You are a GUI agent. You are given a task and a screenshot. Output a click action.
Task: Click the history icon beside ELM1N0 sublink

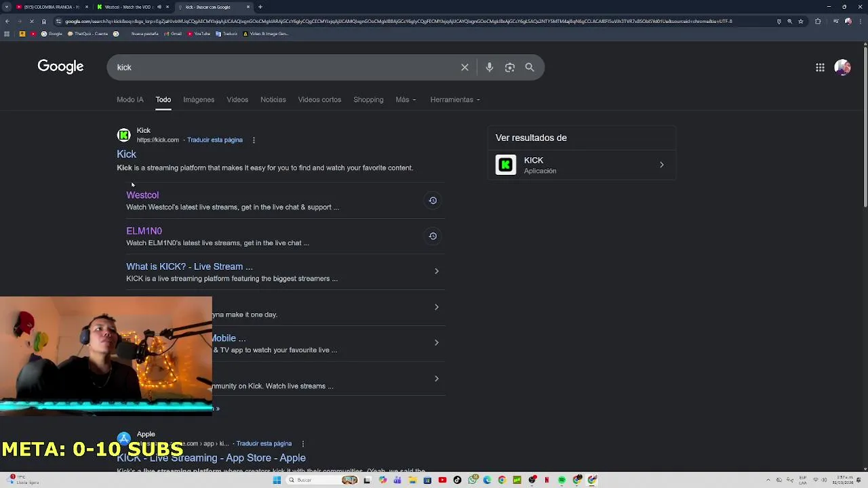pos(433,236)
